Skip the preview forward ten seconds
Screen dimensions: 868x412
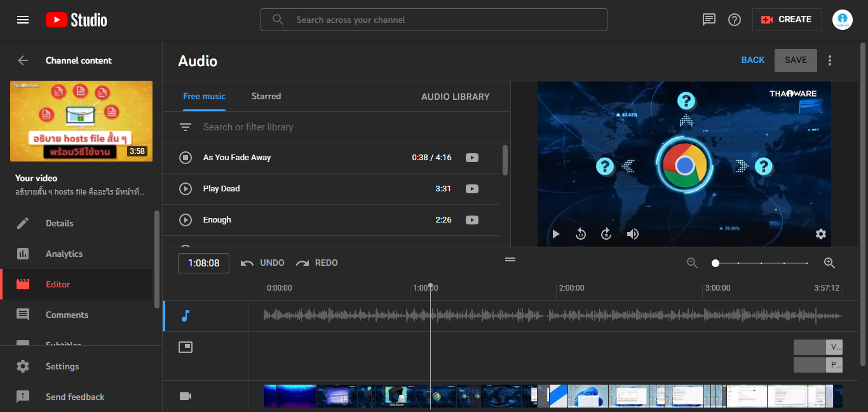(x=606, y=234)
